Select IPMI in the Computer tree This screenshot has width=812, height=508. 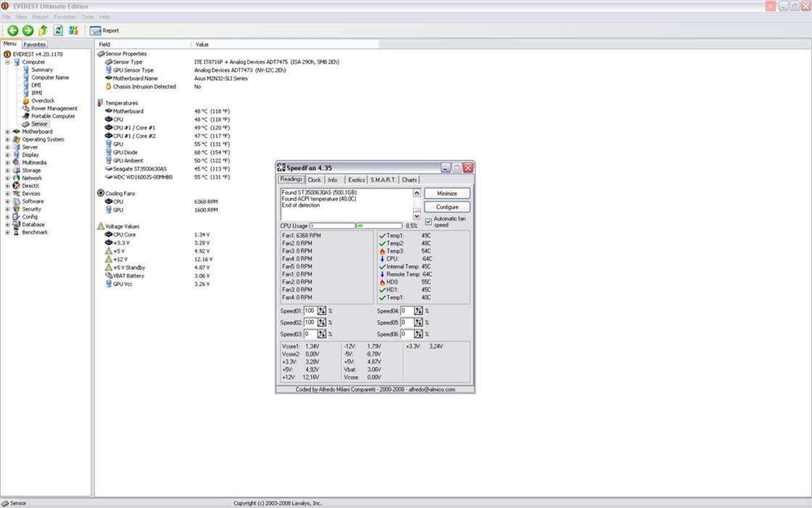click(37, 93)
